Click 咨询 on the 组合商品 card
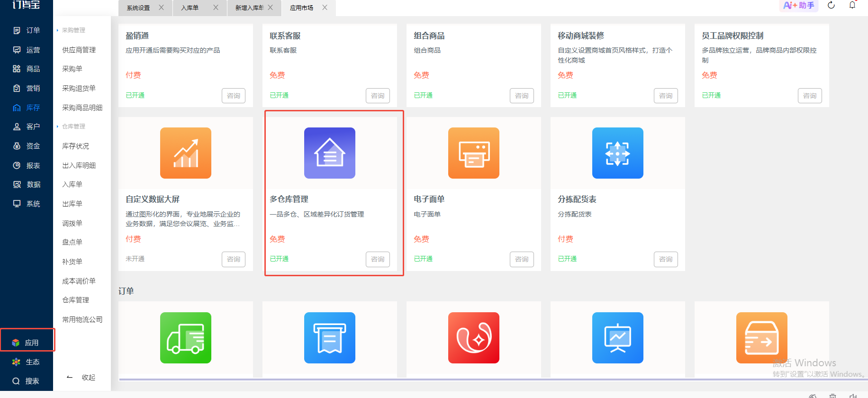 (x=522, y=96)
